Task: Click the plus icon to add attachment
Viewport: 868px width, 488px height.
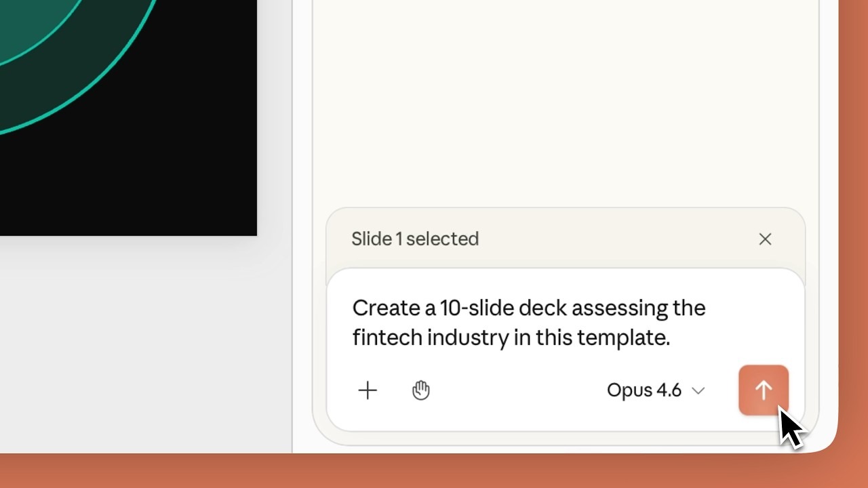Action: click(x=368, y=390)
